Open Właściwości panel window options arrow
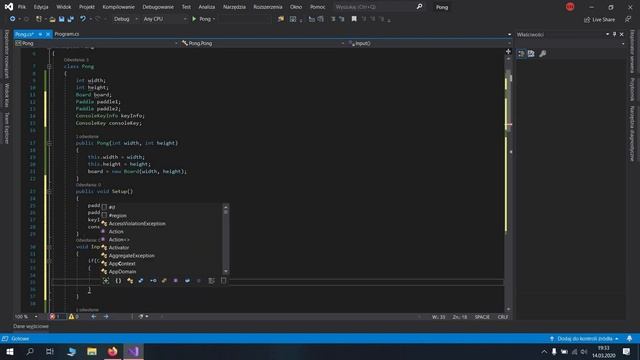This screenshot has width=640, height=360. [607, 35]
